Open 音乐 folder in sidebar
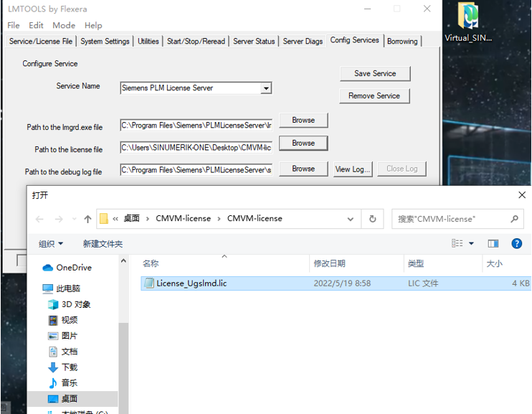Image resolution: width=532 pixels, height=414 pixels. click(x=63, y=382)
